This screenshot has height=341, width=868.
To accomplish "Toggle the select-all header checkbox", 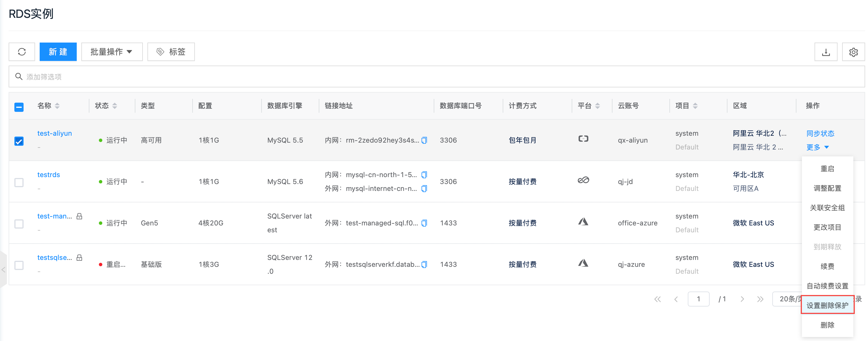I will (x=19, y=107).
